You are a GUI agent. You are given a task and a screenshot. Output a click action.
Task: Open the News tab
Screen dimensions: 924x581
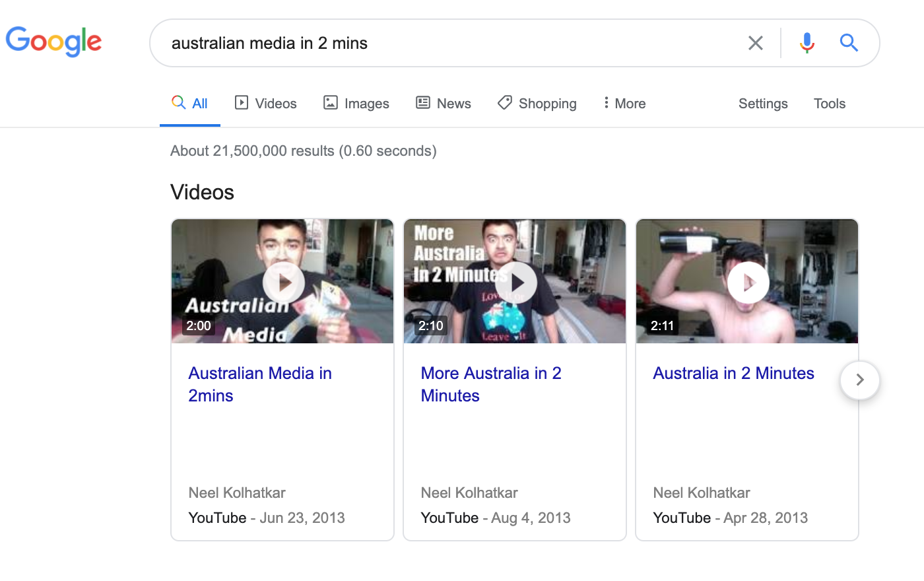tap(444, 104)
